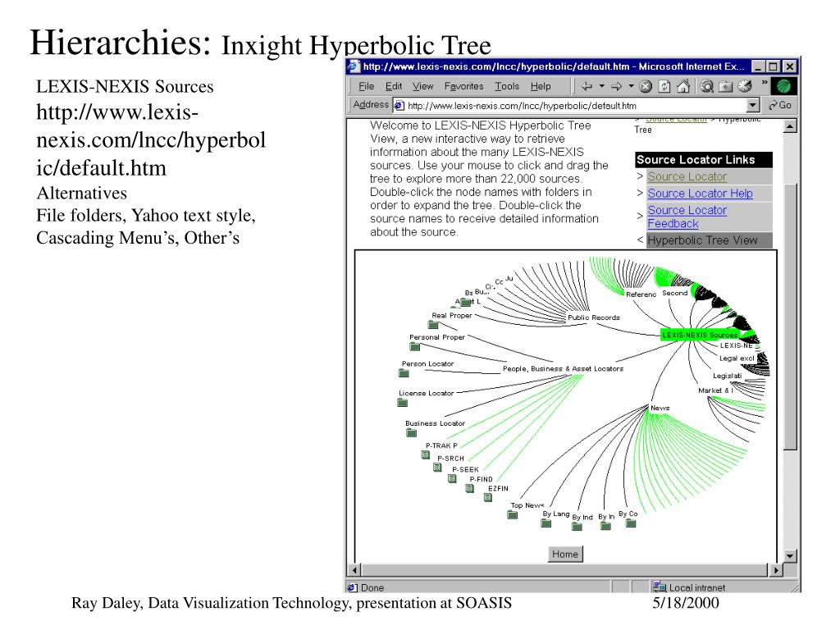The image size is (840, 630).
Task: Open the View menu
Action: pos(422,86)
